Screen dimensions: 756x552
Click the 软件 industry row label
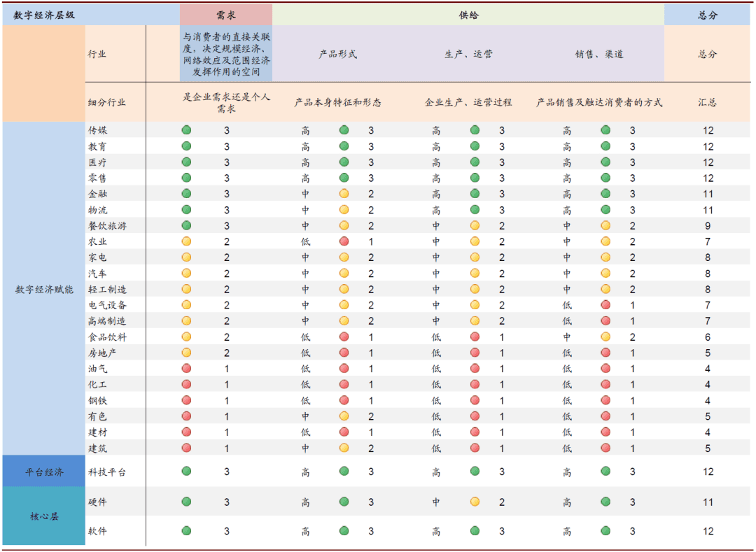tap(97, 531)
